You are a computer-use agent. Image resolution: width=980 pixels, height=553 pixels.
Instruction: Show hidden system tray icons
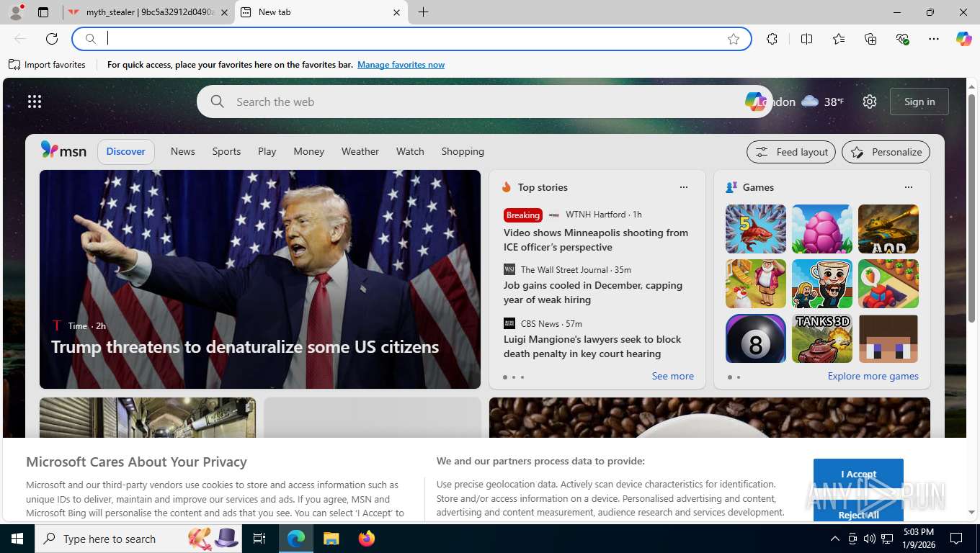pos(835,539)
